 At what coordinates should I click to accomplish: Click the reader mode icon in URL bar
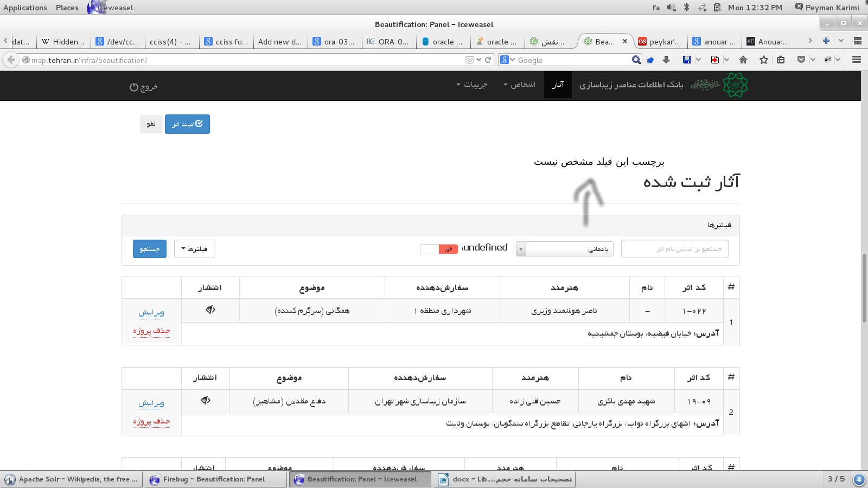pos(470,60)
